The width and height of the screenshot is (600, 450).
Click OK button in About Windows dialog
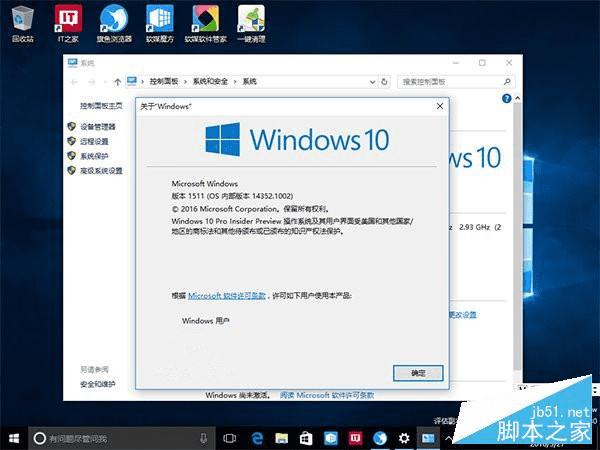click(418, 373)
